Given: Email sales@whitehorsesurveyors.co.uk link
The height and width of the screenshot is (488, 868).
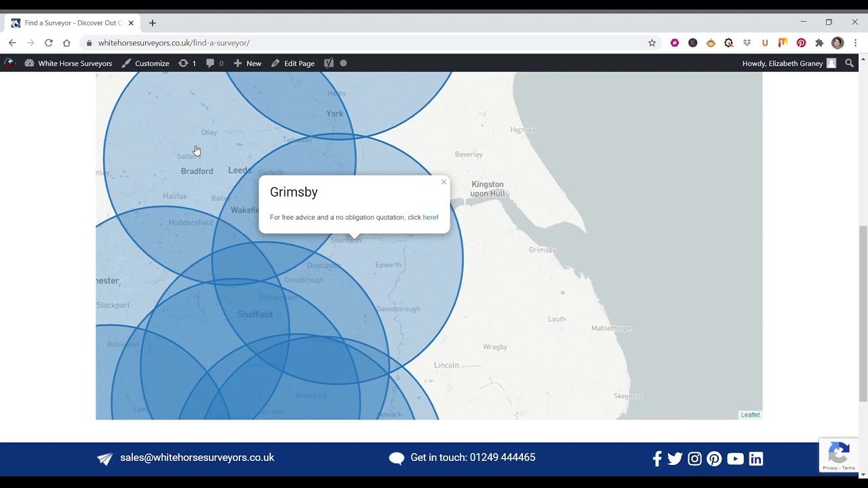Looking at the screenshot, I should [x=197, y=457].
